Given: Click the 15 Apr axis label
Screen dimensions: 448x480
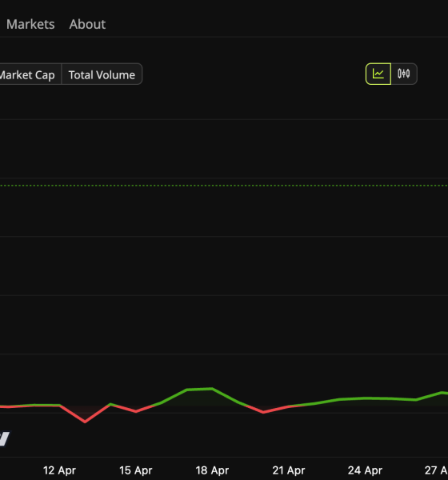Looking at the screenshot, I should 136,470.
